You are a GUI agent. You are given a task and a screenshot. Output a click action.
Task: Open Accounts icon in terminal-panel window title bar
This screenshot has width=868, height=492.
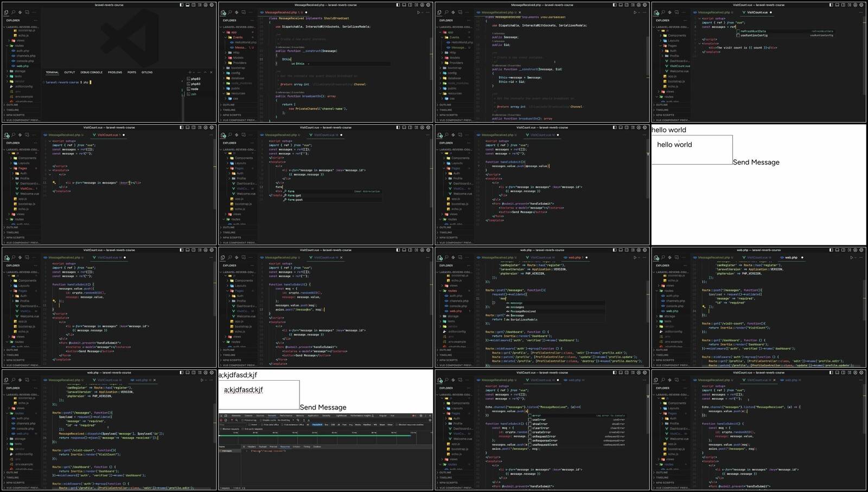point(206,5)
